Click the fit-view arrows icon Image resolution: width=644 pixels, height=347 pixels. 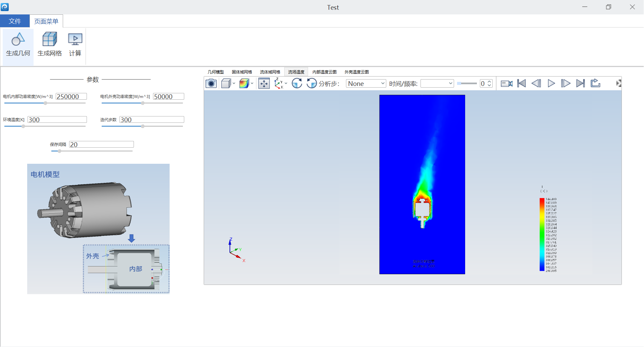tap(264, 84)
